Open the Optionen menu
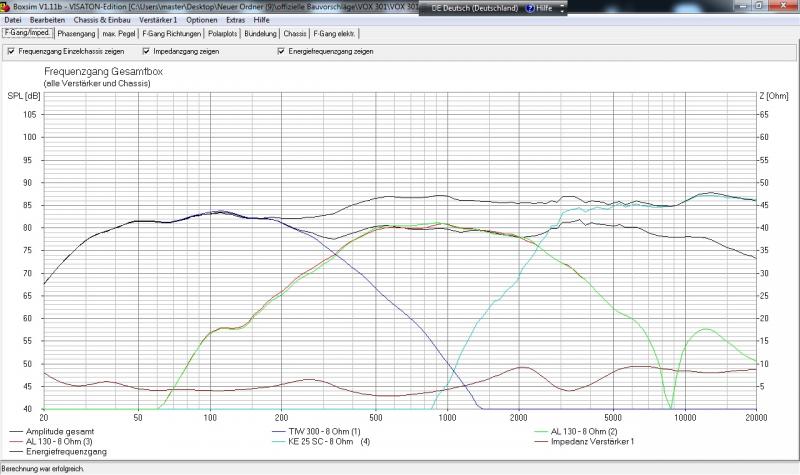 (201, 20)
